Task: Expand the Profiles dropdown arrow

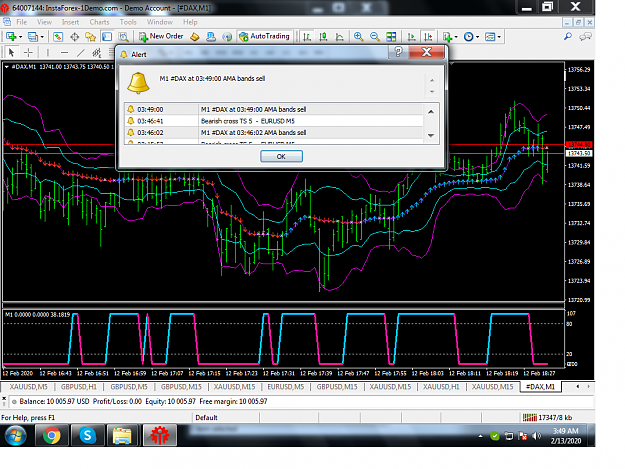Action: 42,37
